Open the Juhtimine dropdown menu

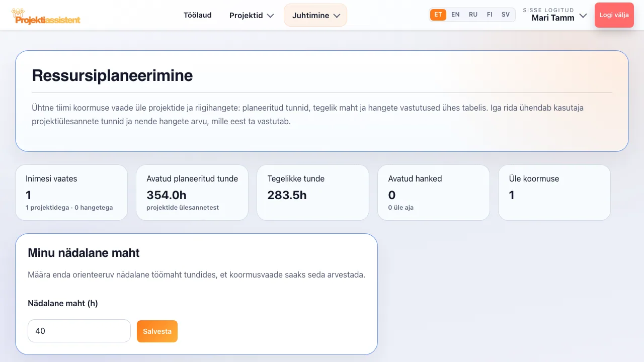click(x=315, y=15)
